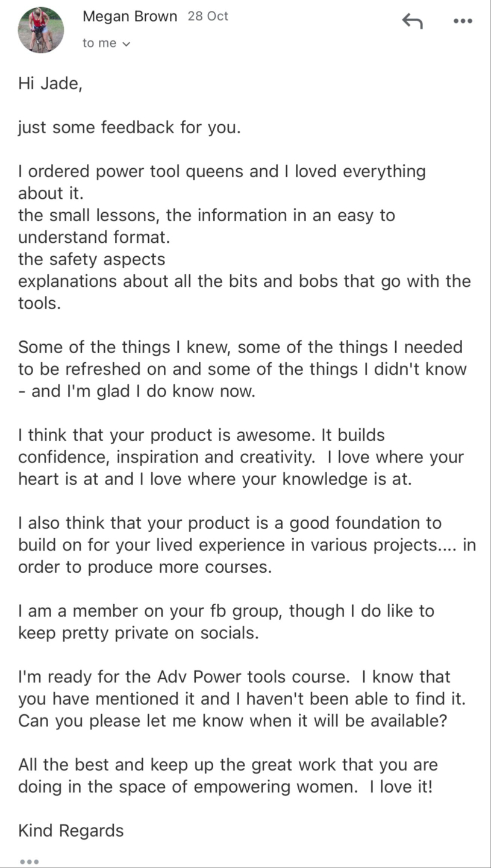This screenshot has width=491, height=868.
Task: Click the sender name Megan Brown
Action: (x=130, y=17)
